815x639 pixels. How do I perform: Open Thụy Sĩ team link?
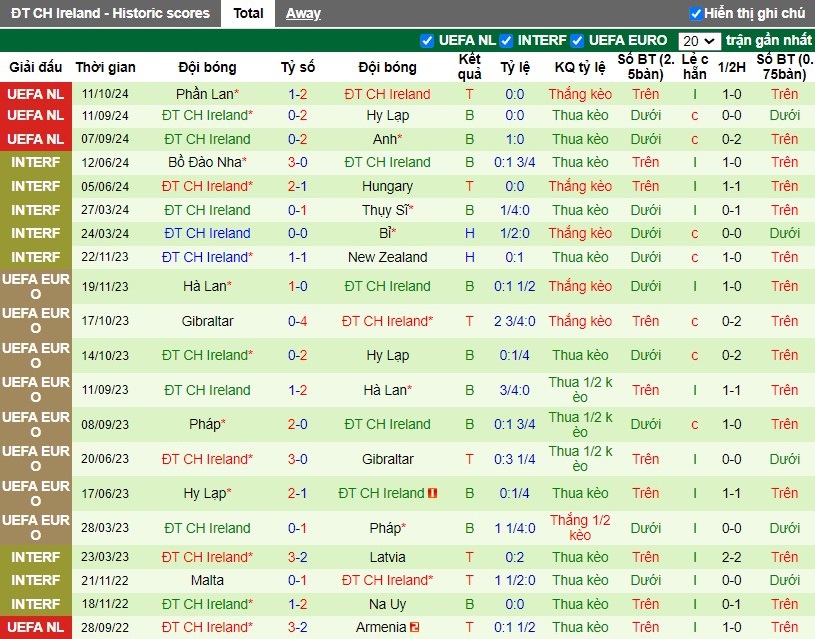pos(388,210)
